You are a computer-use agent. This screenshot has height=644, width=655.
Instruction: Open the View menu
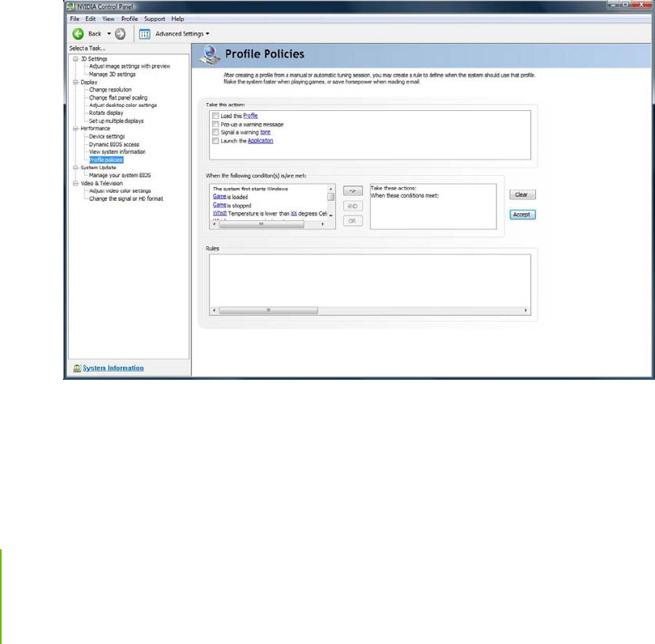(x=108, y=19)
